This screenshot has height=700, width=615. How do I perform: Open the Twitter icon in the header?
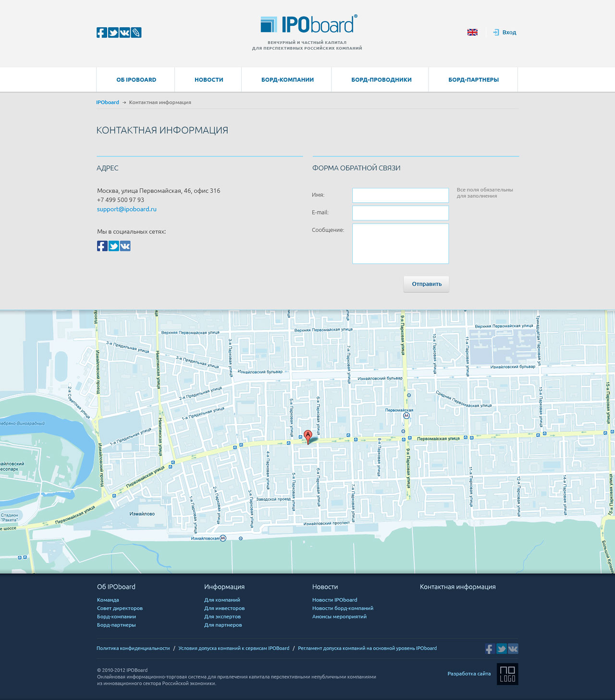pyautogui.click(x=113, y=33)
